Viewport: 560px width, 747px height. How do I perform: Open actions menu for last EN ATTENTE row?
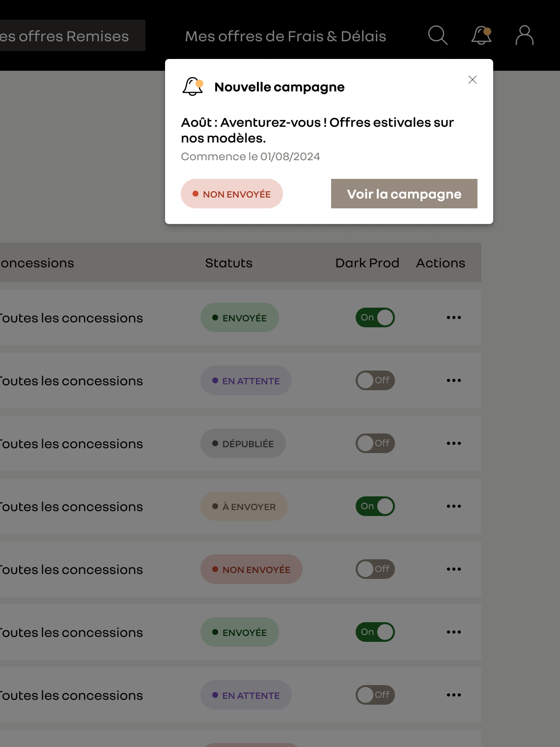454,695
